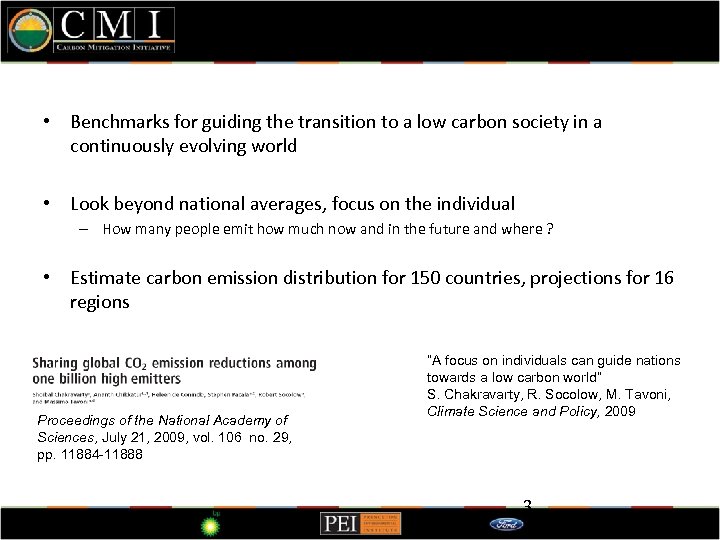Click the Ford oval logo in footer
Viewport: 720px width, 540px height.
tap(506, 524)
